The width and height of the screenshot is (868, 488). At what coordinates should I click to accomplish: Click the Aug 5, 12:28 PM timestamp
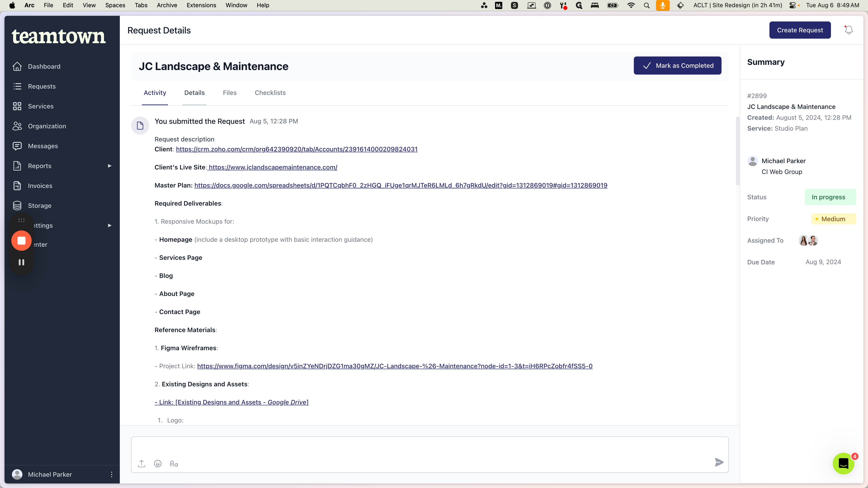[274, 121]
